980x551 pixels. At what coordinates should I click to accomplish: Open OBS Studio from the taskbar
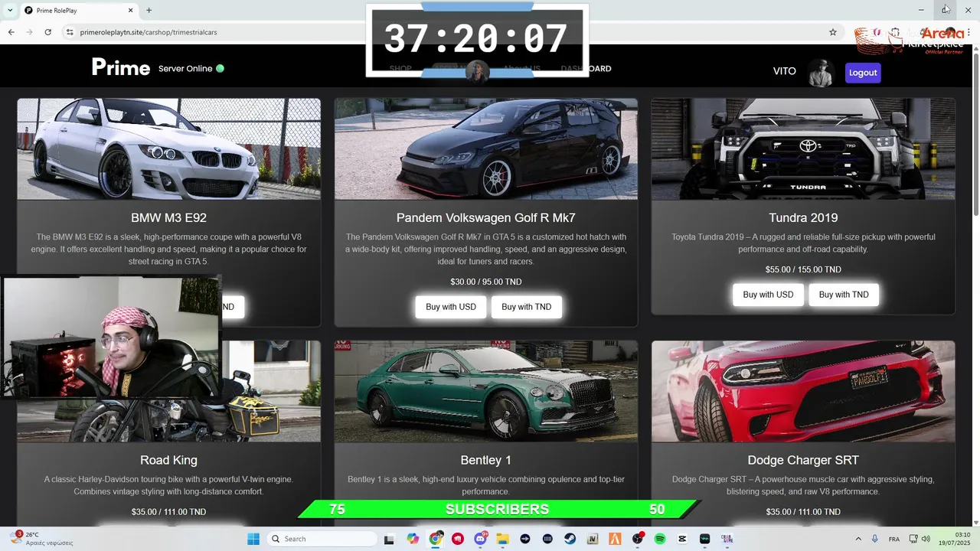coord(638,539)
